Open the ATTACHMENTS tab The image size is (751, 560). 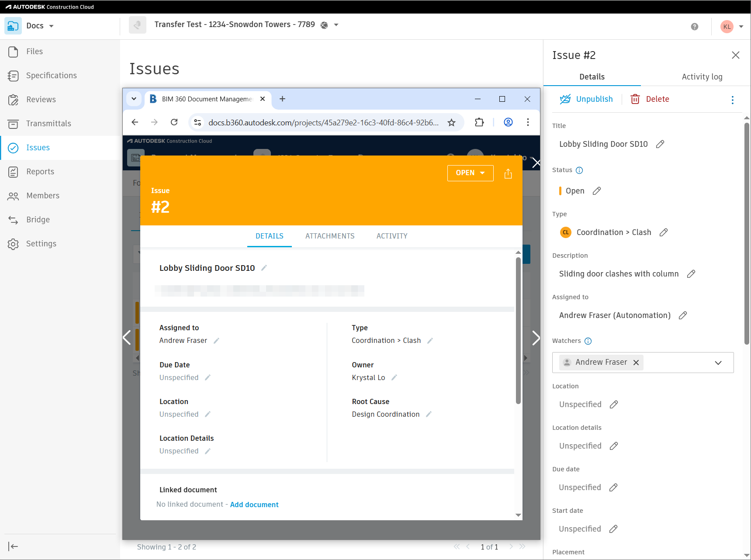click(x=330, y=236)
